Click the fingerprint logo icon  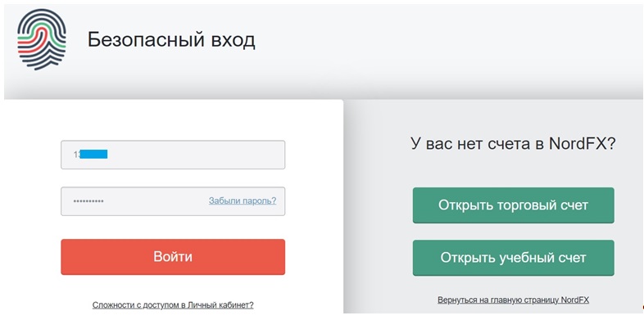click(42, 40)
